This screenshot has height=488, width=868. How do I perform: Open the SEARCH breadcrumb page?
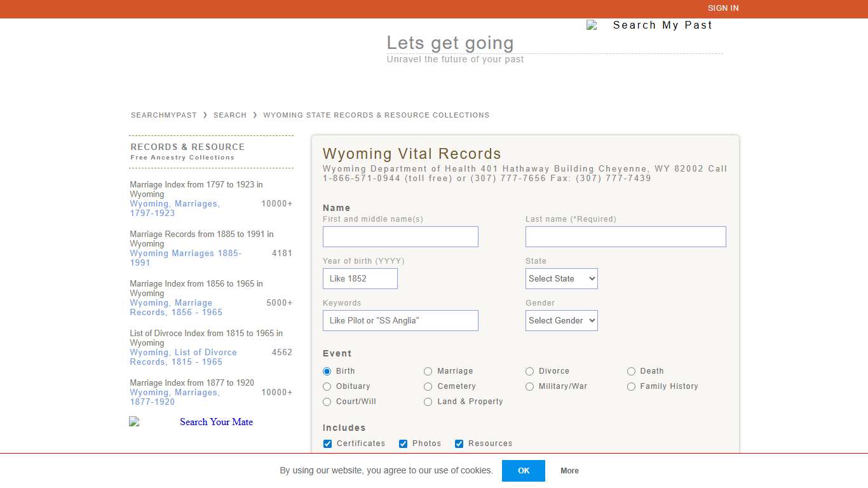click(230, 115)
